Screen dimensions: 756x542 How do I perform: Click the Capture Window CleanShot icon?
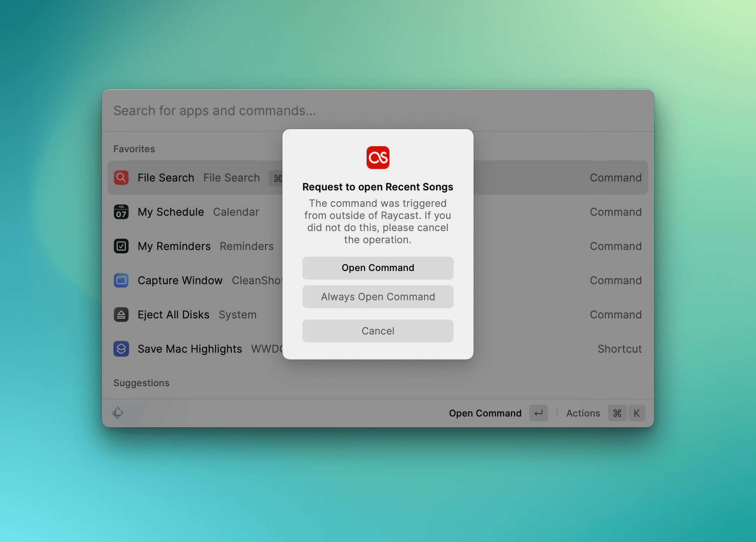121,280
